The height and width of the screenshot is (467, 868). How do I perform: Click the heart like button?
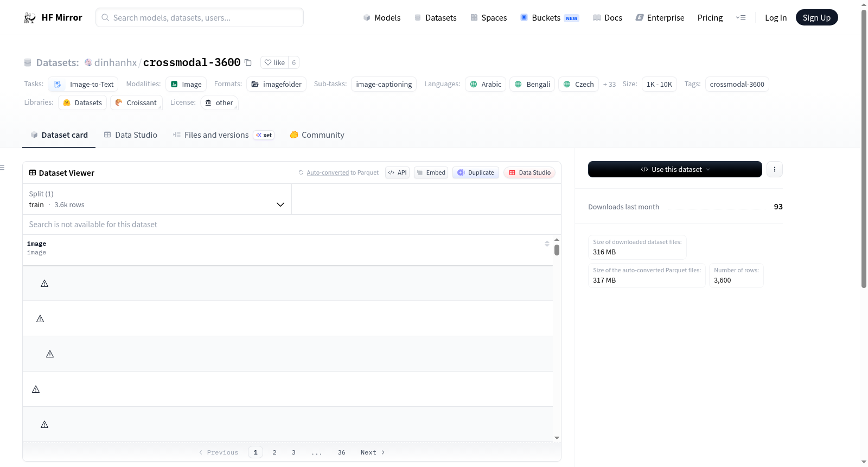click(275, 62)
